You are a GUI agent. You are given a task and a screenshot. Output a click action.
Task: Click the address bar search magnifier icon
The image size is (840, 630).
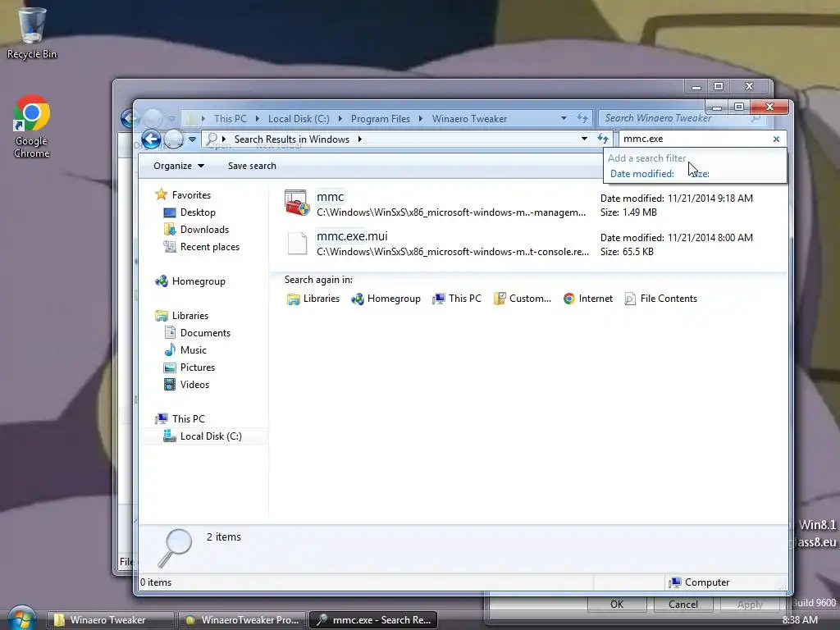[212, 139]
